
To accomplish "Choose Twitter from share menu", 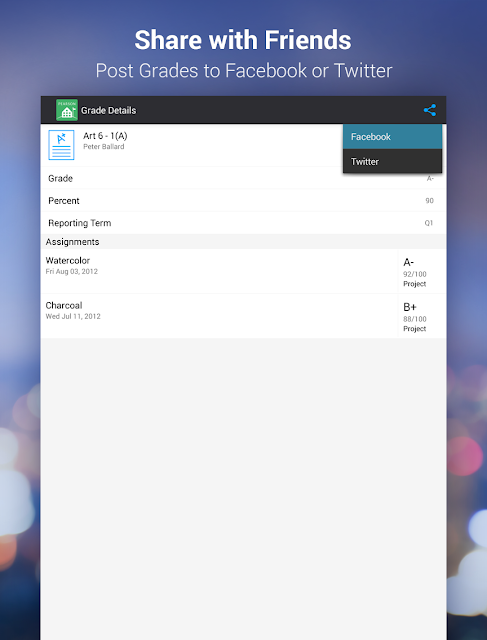I will pos(392,161).
